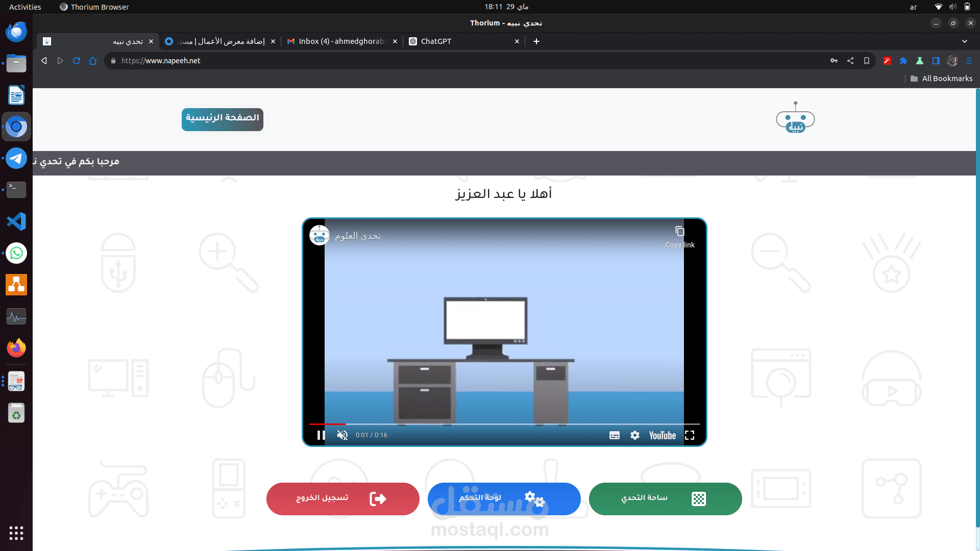This screenshot has height=551, width=980.
Task: Click the ساحة التحدي green button
Action: pos(665,498)
